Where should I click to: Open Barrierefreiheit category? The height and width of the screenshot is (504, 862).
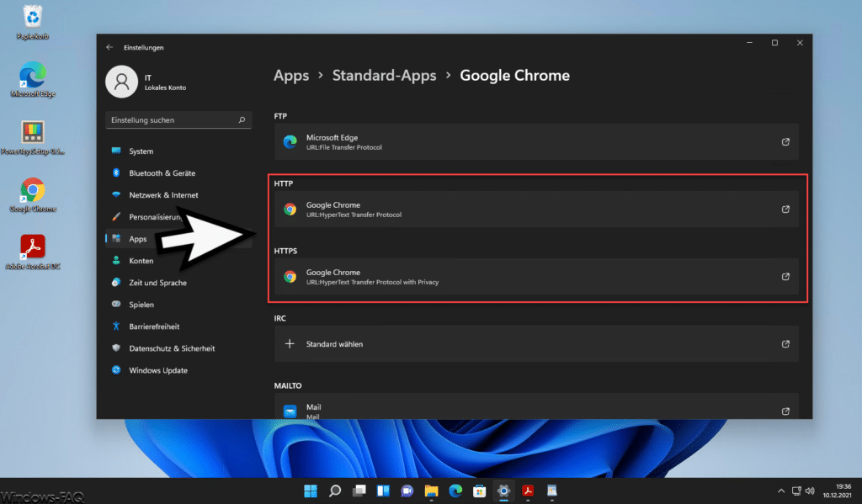coord(178,326)
